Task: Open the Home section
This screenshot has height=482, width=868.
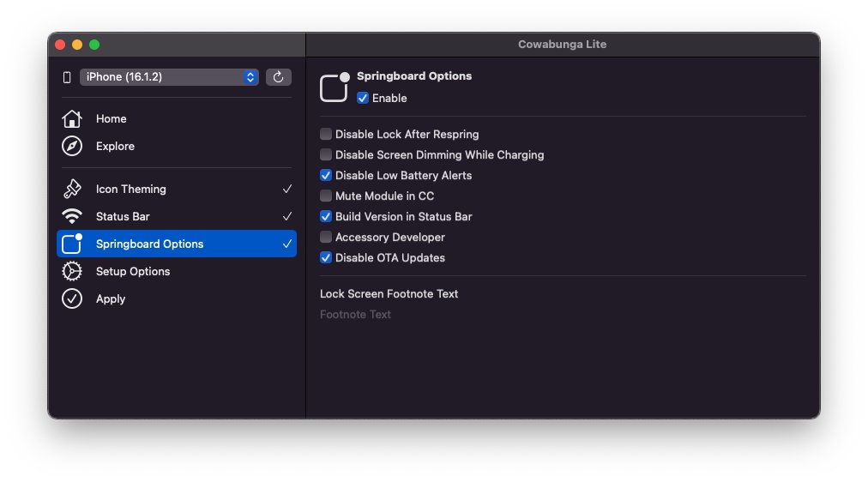Action: [177, 118]
